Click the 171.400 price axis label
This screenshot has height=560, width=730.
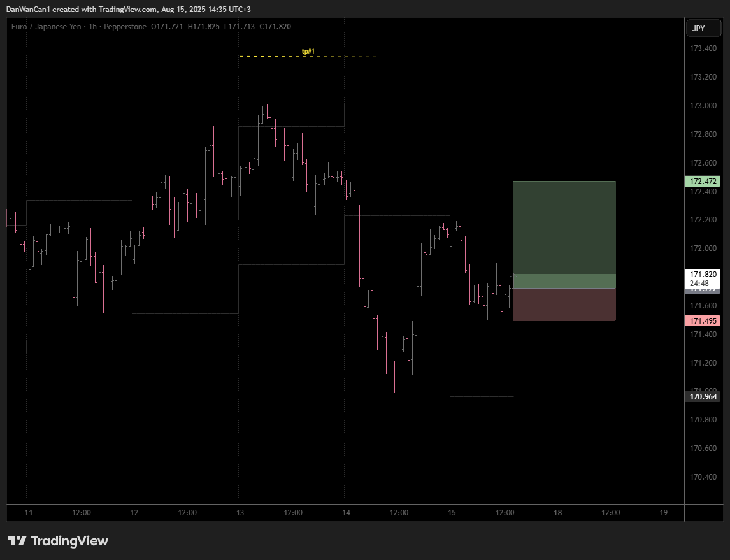(703, 334)
